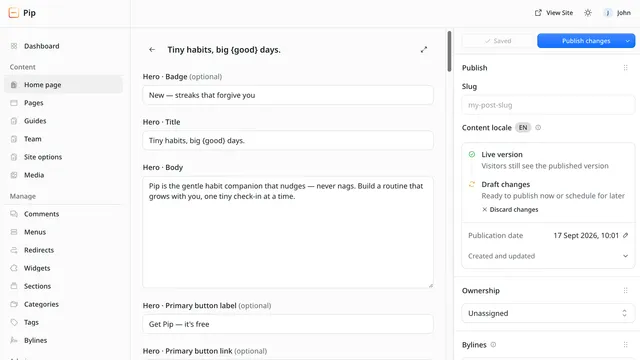Click the Menus icon
Screen dimensions: 640x360
tap(14, 232)
